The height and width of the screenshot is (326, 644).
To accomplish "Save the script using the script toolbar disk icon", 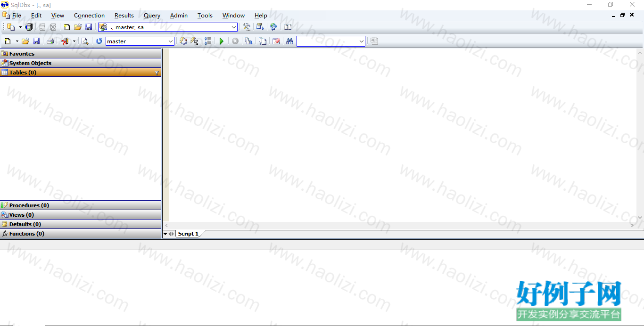I will pos(36,41).
